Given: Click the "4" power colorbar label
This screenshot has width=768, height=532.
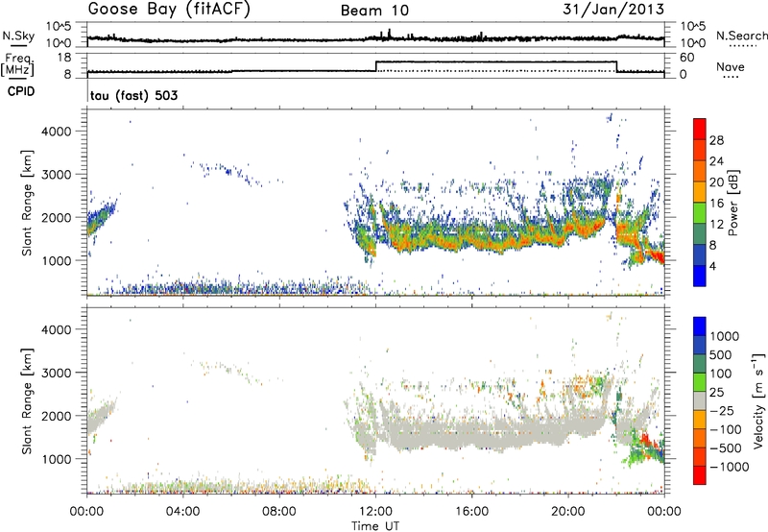Looking at the screenshot, I should point(712,266).
